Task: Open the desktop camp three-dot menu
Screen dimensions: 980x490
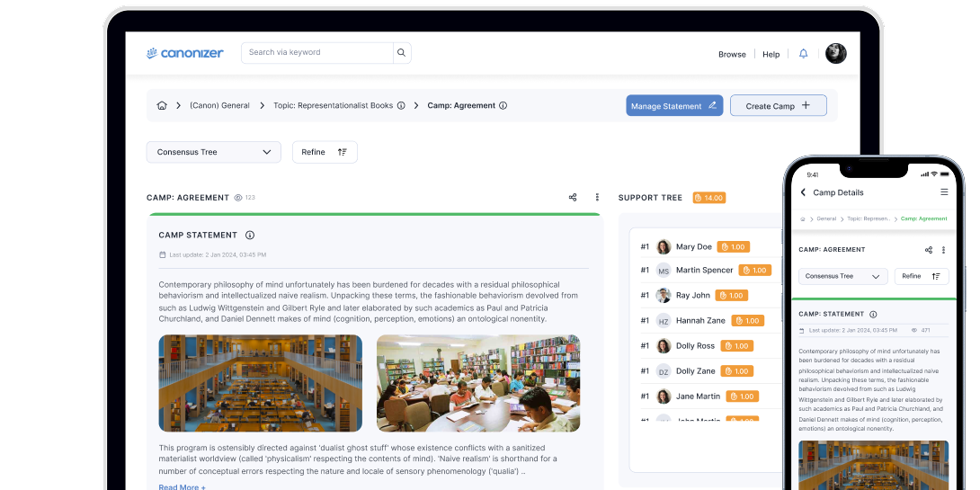Action: 597,198
